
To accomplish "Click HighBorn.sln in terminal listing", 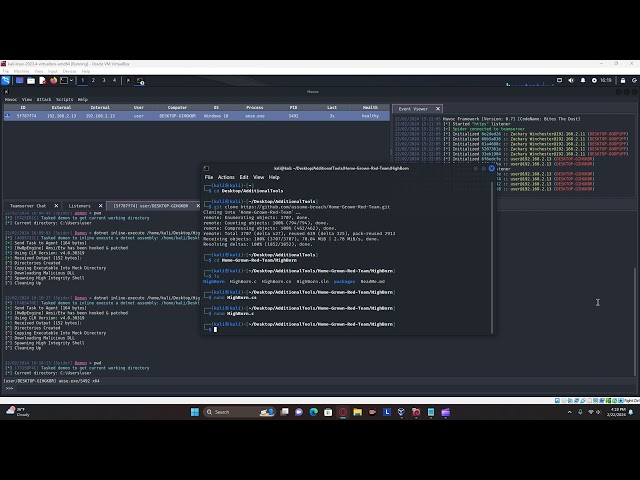I will [313, 281].
